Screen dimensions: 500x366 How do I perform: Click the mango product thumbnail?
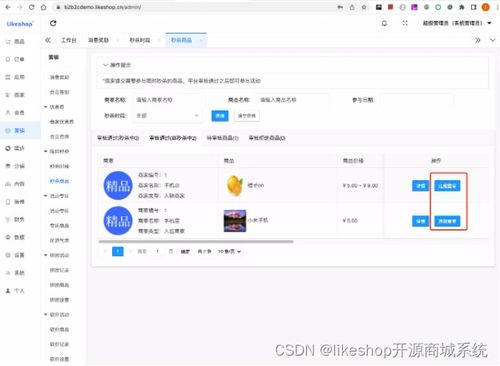(x=235, y=186)
